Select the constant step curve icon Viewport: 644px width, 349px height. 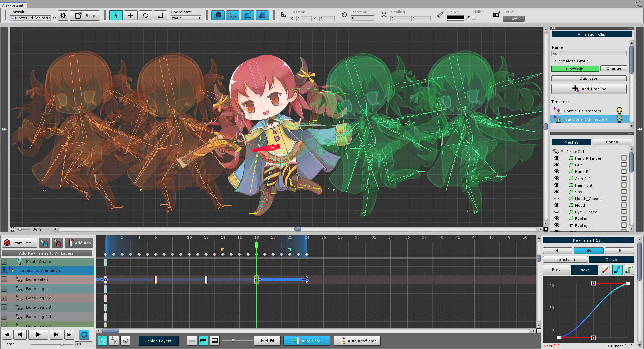[629, 270]
